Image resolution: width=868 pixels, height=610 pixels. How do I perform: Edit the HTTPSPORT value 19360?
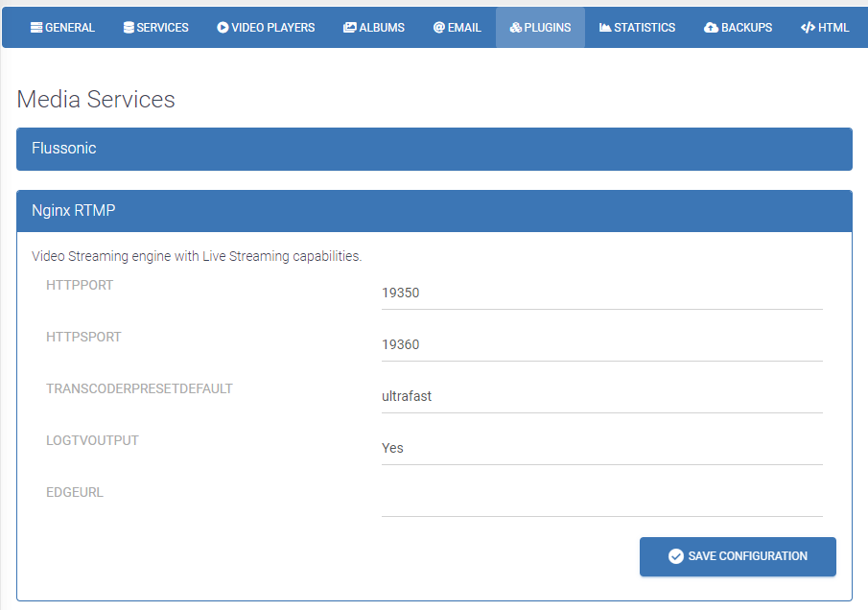(602, 345)
